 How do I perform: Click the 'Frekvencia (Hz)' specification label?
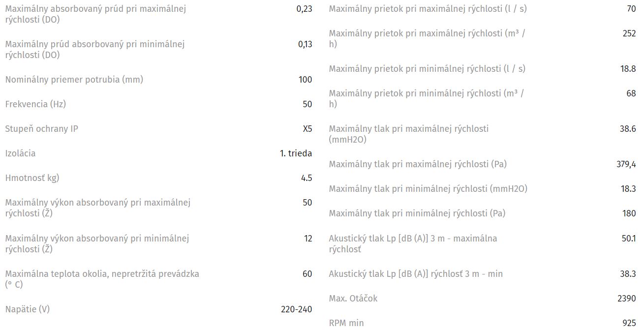(x=35, y=104)
